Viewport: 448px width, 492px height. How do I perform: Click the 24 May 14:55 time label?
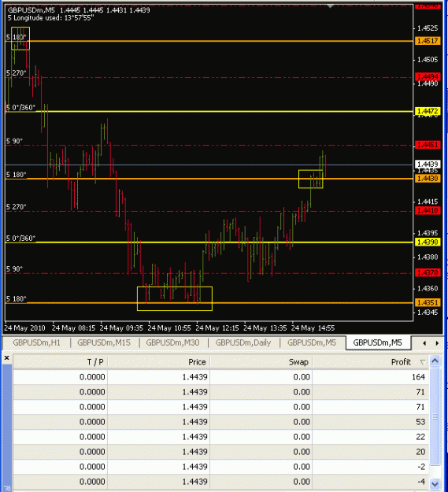313,328
